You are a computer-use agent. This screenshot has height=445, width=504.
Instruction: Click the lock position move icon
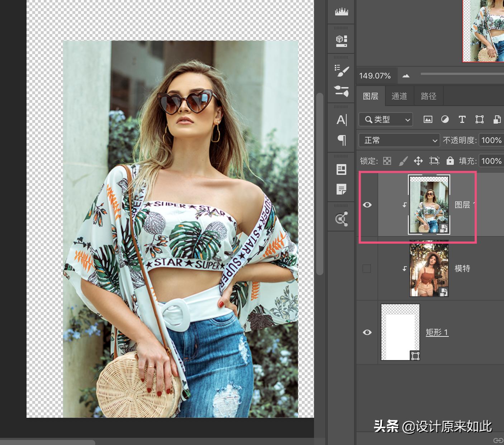(x=418, y=161)
